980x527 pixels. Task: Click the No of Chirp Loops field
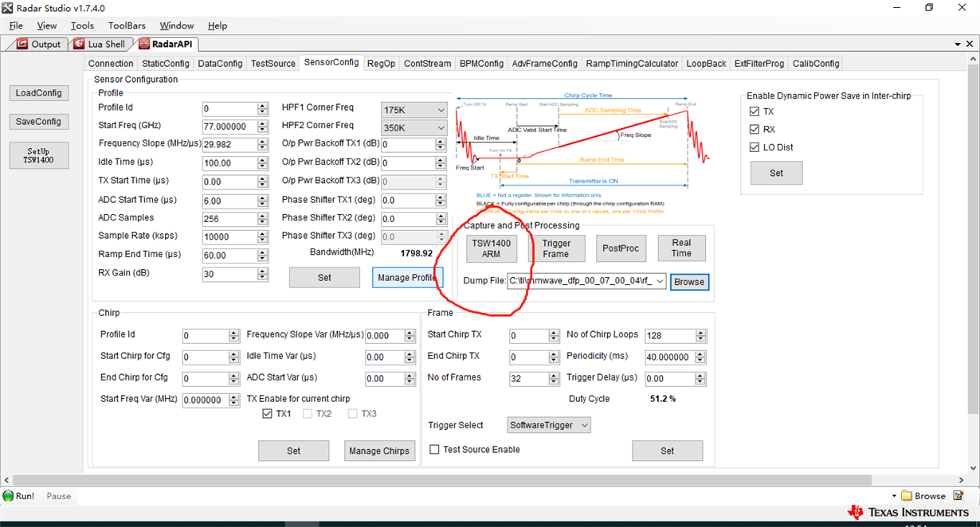pos(671,336)
